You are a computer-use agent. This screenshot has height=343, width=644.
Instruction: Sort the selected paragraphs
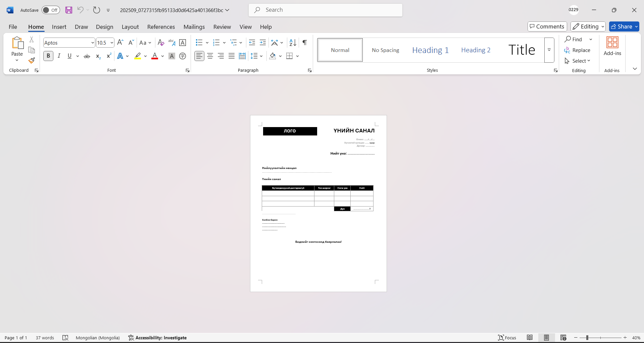293,43
